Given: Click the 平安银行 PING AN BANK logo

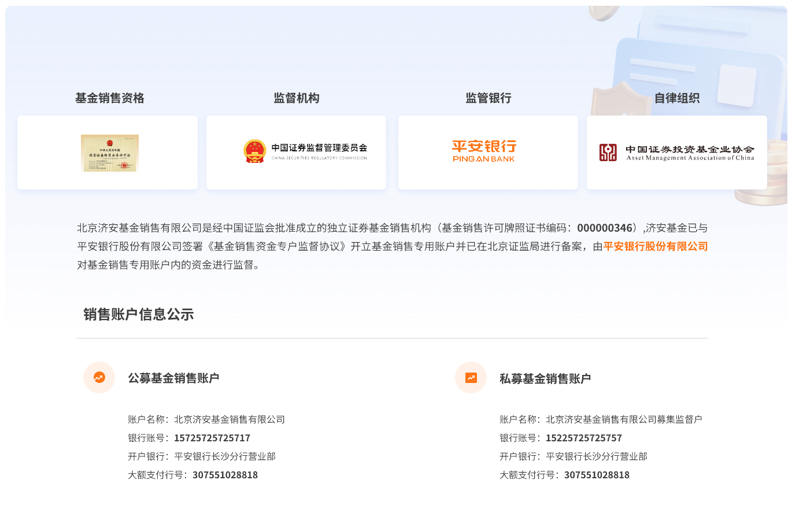Looking at the screenshot, I should (x=484, y=151).
